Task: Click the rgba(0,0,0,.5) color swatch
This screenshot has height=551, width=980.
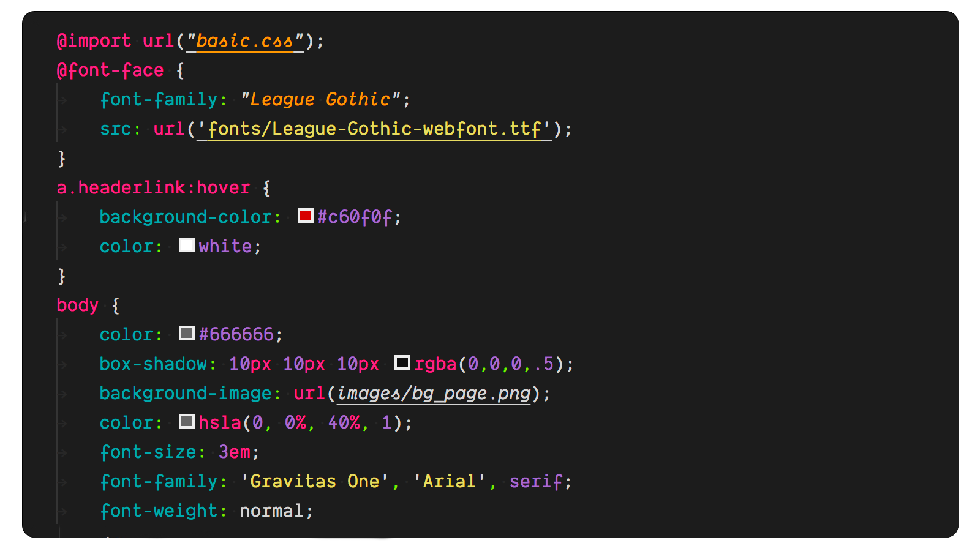Action: [402, 362]
